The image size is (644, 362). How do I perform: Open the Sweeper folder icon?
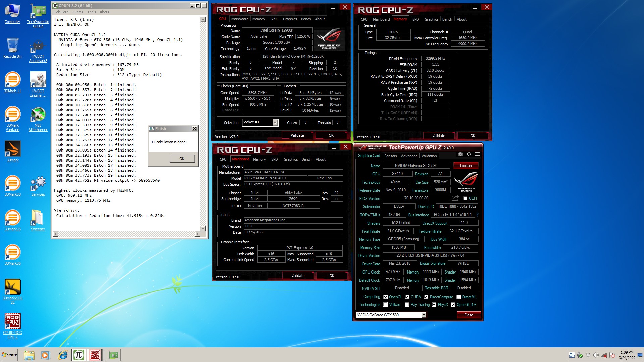coord(38,221)
